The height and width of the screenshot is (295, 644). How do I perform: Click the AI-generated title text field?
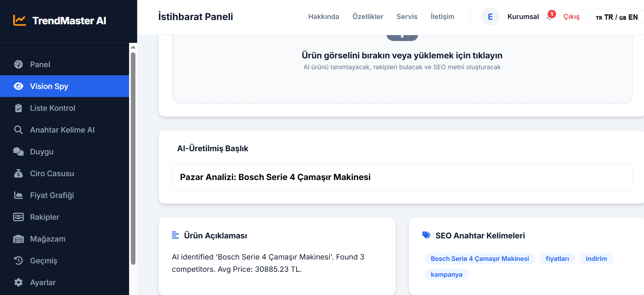[x=402, y=177]
